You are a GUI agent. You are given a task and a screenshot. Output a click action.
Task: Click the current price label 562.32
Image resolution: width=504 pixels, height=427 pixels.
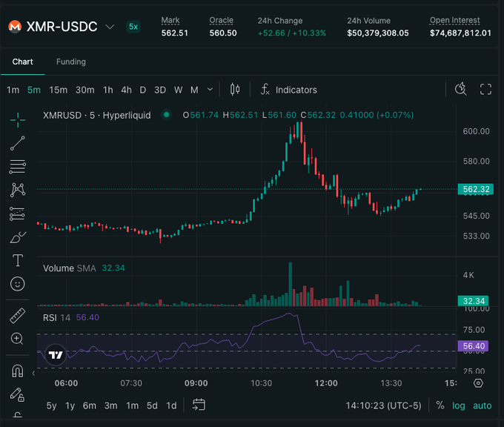tap(475, 189)
